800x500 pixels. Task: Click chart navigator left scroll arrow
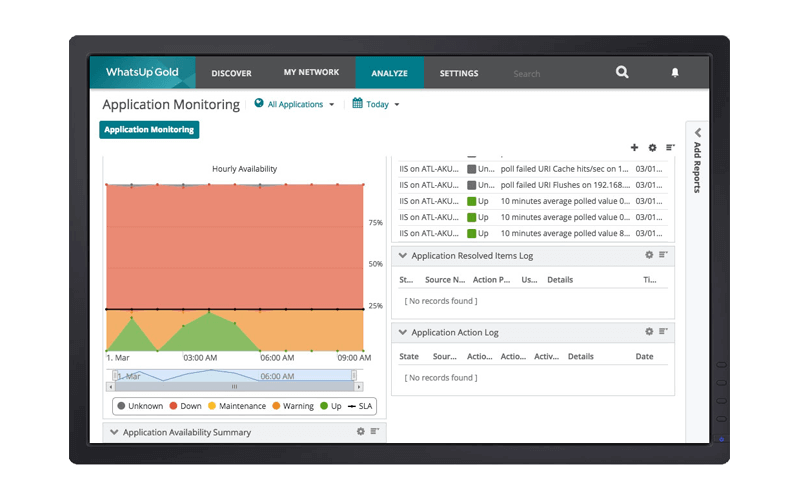click(x=110, y=387)
